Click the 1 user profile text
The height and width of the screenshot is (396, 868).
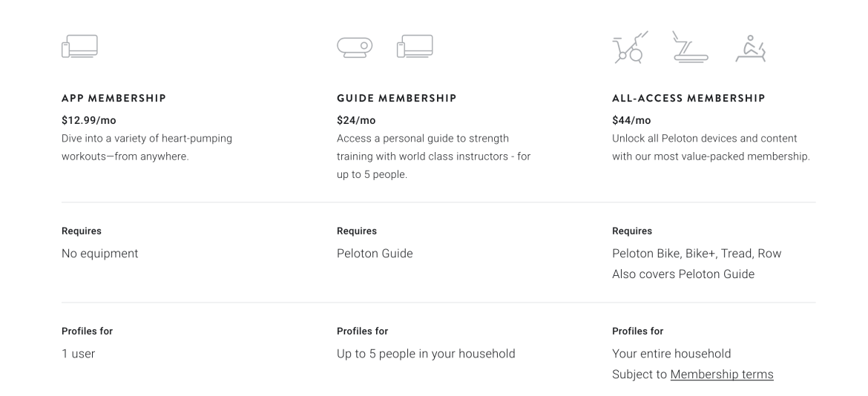(79, 354)
